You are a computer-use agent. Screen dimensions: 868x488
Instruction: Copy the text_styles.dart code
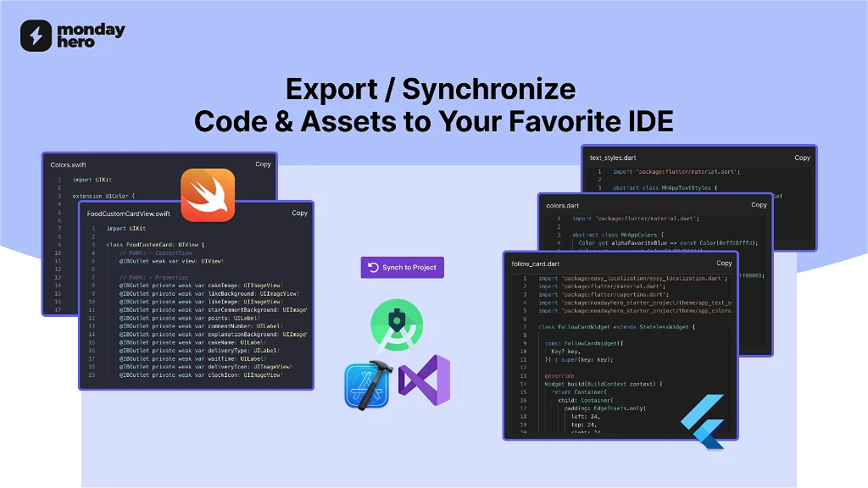[x=801, y=158]
